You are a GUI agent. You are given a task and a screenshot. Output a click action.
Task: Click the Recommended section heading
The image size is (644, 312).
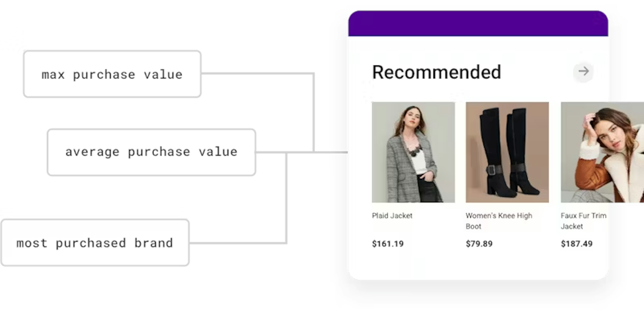pyautogui.click(x=437, y=72)
